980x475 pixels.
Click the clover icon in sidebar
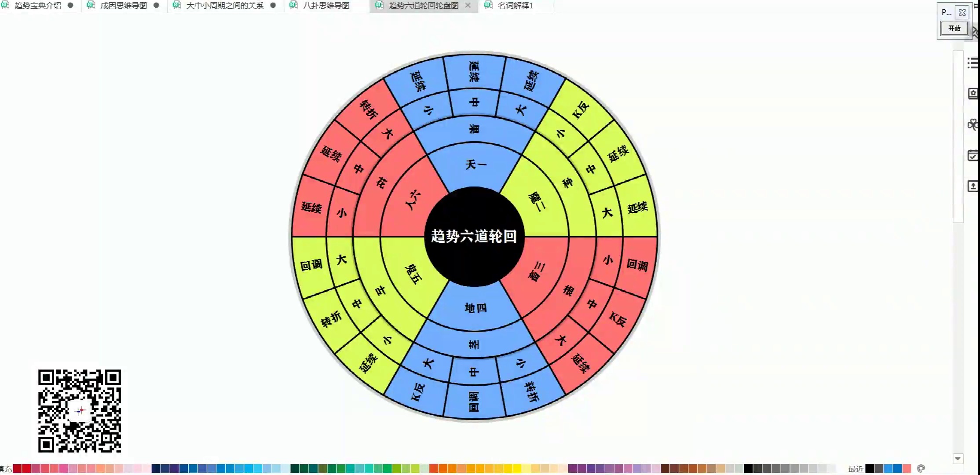click(x=973, y=124)
